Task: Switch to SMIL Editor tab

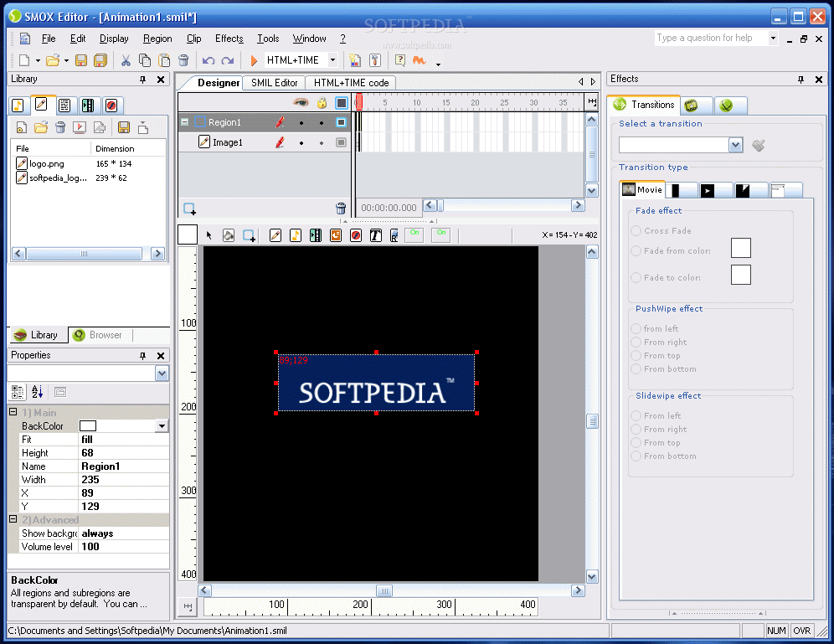Action: pyautogui.click(x=275, y=83)
